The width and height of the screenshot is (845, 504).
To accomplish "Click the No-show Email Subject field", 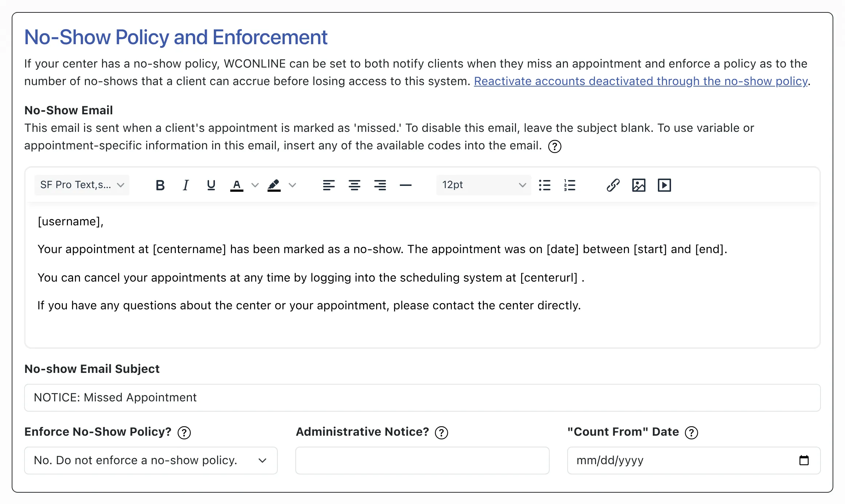I will click(422, 398).
